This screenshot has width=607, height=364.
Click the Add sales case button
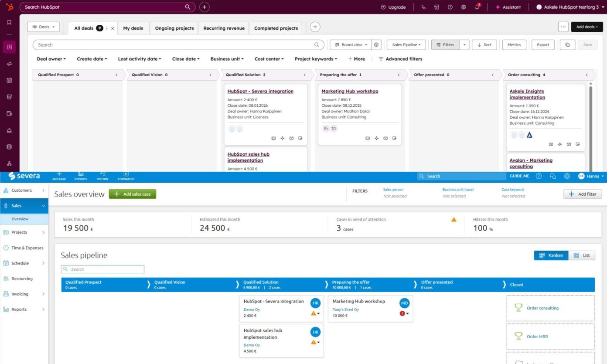tap(133, 194)
